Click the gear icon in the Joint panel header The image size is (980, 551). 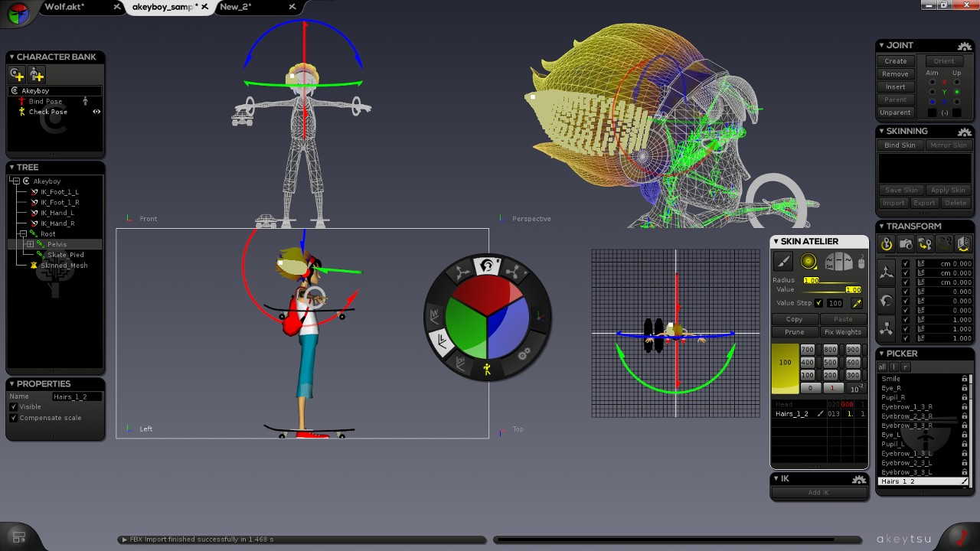(x=963, y=46)
